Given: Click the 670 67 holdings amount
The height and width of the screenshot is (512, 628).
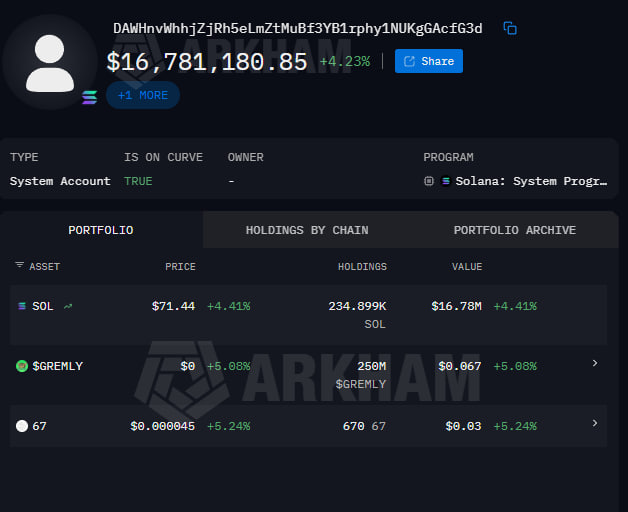Looking at the screenshot, I should coord(364,426).
